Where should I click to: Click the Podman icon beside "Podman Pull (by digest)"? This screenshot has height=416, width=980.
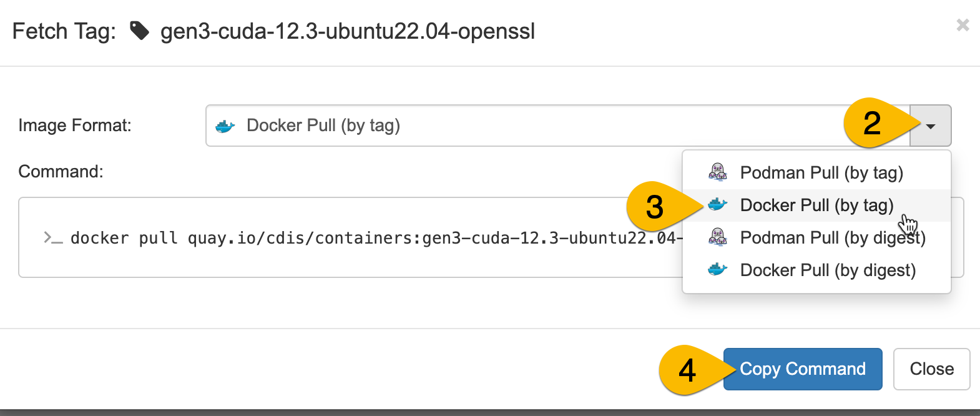point(718,237)
